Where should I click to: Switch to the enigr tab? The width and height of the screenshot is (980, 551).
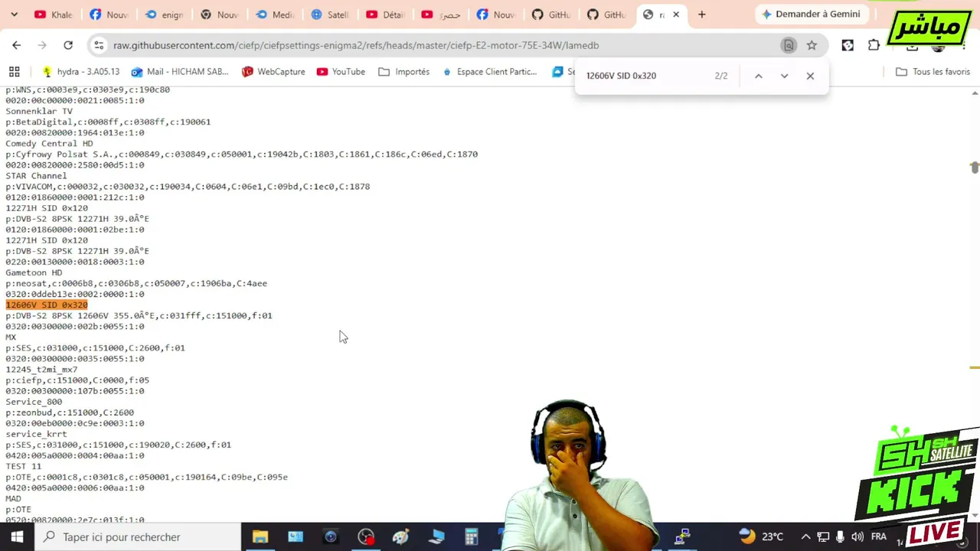(x=164, y=15)
